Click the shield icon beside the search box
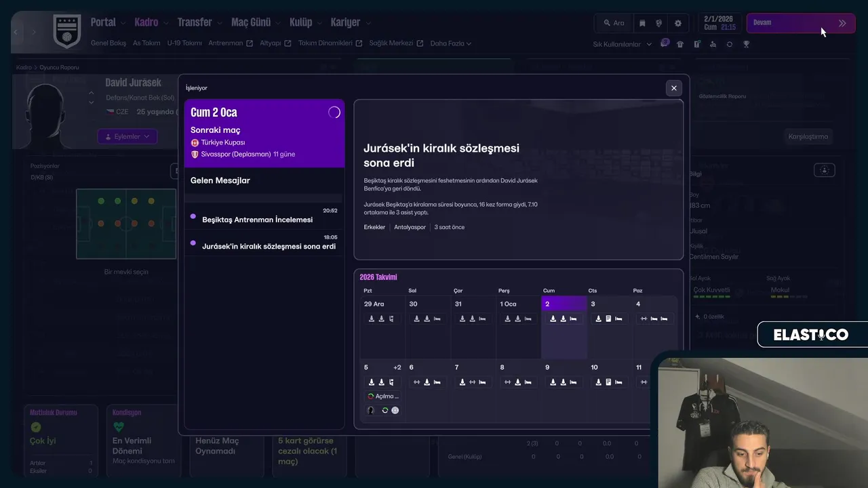Viewport: 868px width, 488px height. [x=658, y=23]
